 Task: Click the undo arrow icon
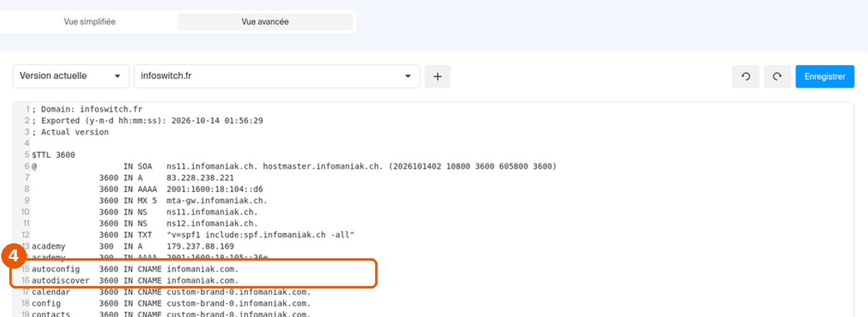tap(746, 77)
